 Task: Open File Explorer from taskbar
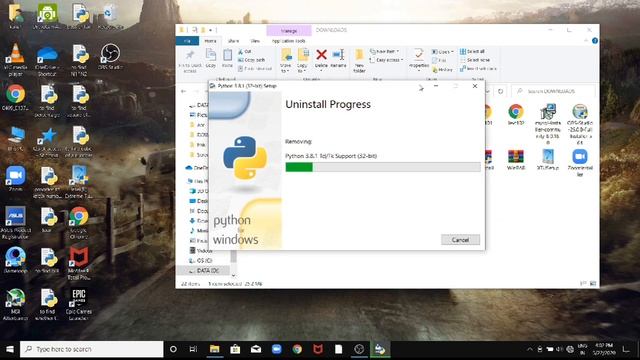214,349
